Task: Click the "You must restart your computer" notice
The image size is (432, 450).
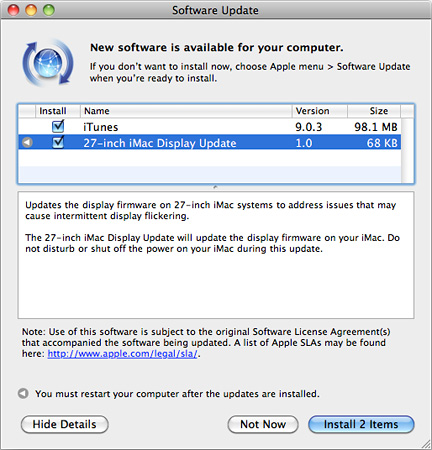Action: click(x=177, y=394)
